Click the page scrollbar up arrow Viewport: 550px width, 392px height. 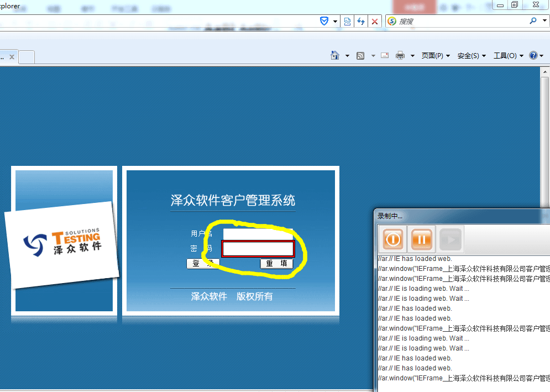(544, 72)
